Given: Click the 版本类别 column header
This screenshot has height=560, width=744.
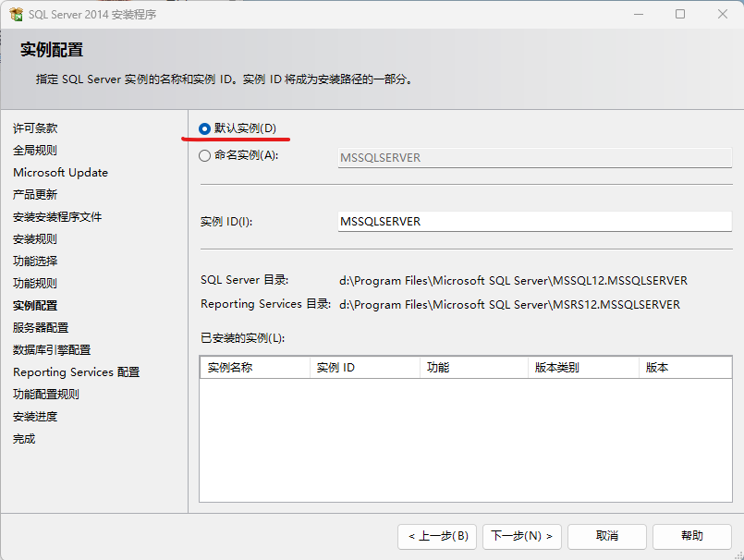Looking at the screenshot, I should pyautogui.click(x=583, y=367).
